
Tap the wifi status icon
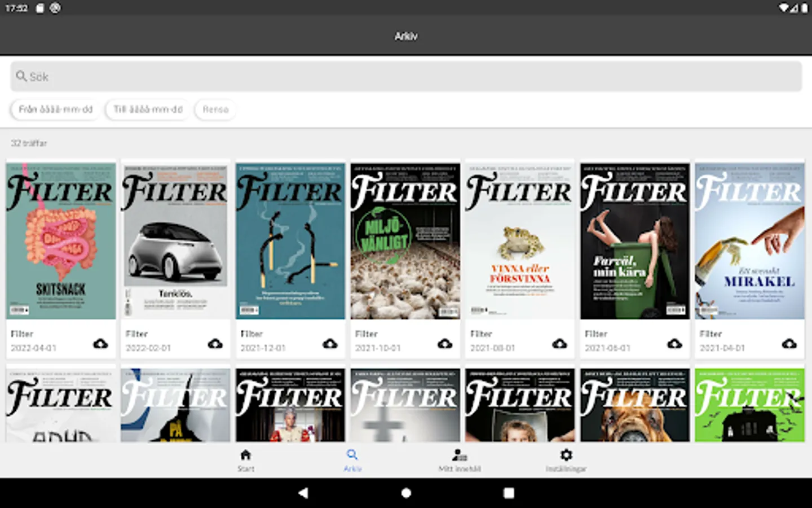click(x=784, y=8)
